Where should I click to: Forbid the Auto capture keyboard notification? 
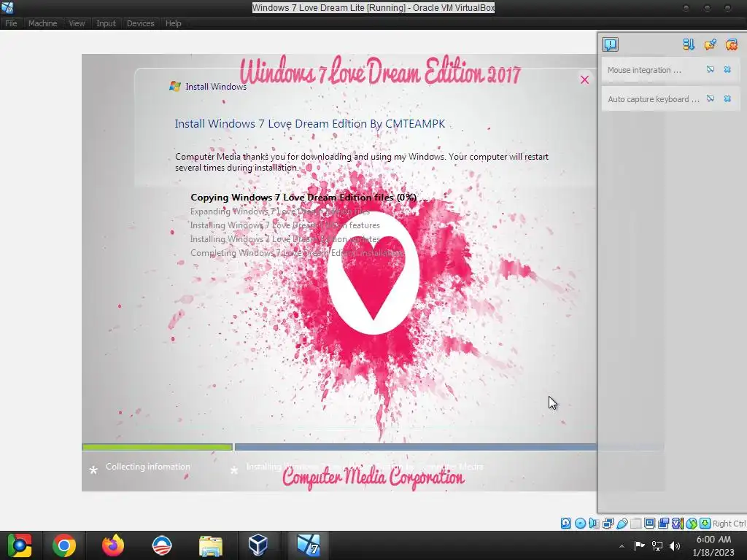click(711, 98)
